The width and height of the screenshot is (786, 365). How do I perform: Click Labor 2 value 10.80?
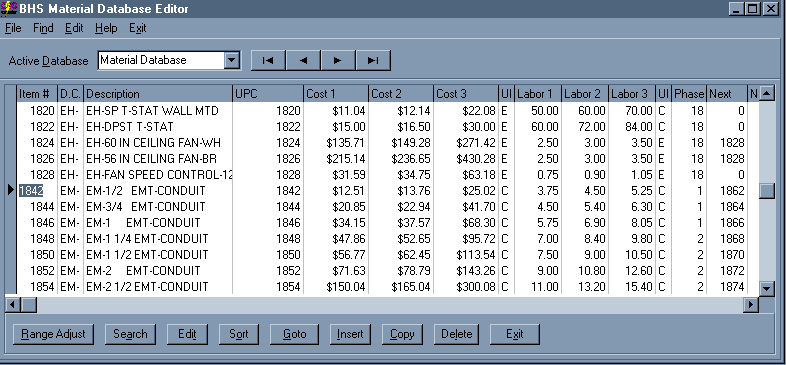pyautogui.click(x=592, y=271)
